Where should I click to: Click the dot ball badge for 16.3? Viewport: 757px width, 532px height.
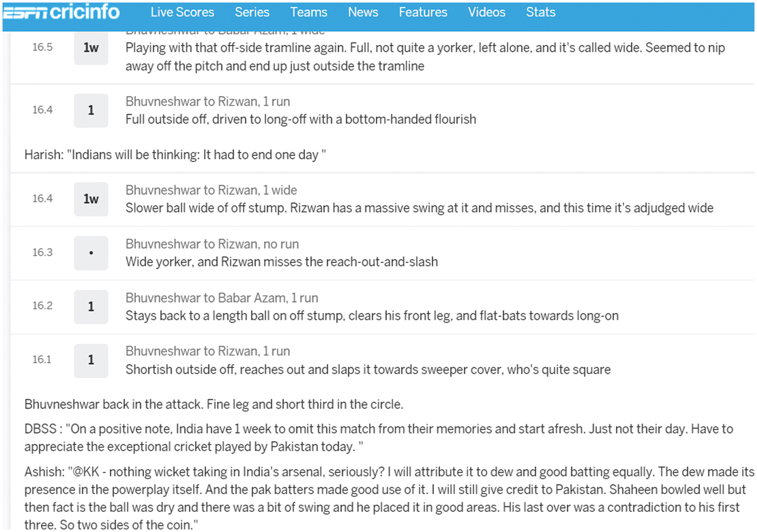coord(91,253)
